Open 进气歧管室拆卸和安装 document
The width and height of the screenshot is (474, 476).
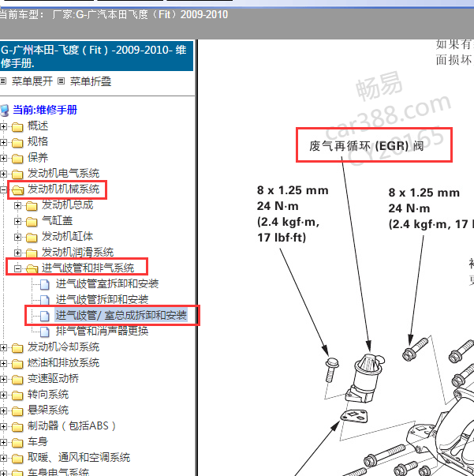click(x=107, y=284)
